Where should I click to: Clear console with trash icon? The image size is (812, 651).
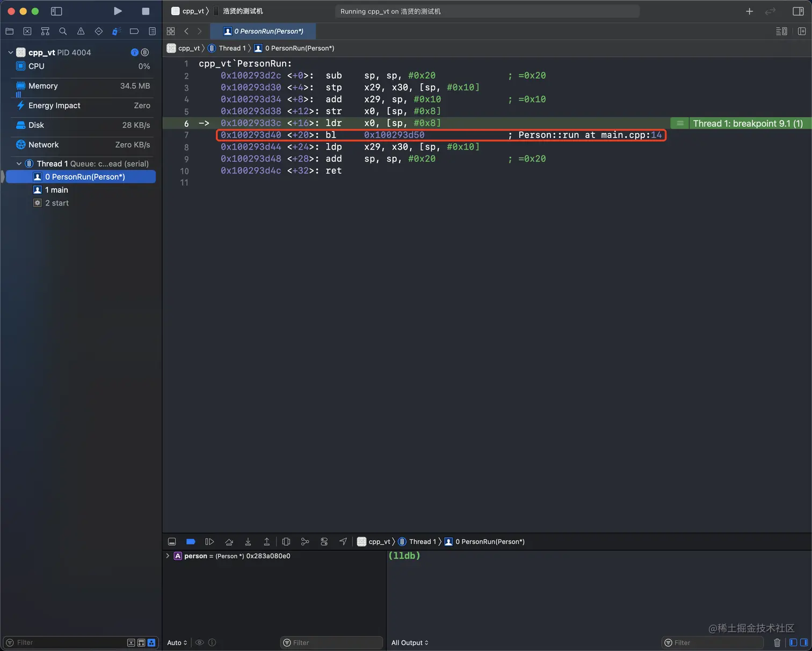click(777, 642)
